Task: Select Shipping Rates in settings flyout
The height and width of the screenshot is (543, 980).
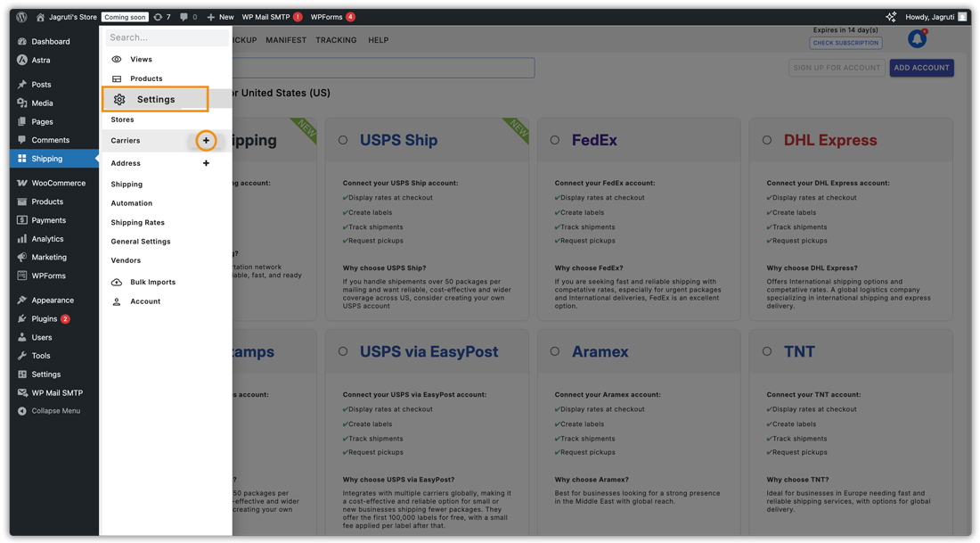Action: [137, 223]
